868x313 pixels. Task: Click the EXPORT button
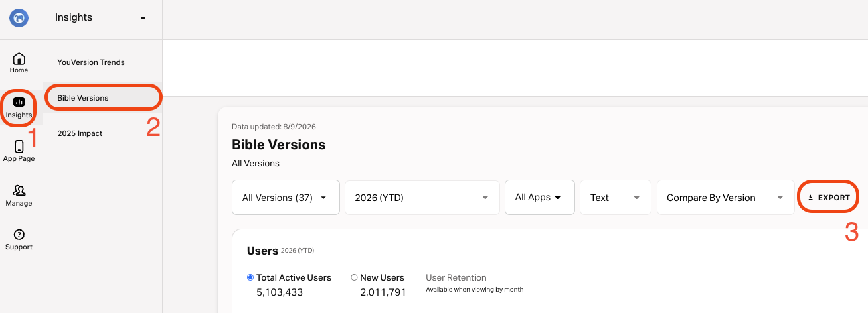coord(829,198)
